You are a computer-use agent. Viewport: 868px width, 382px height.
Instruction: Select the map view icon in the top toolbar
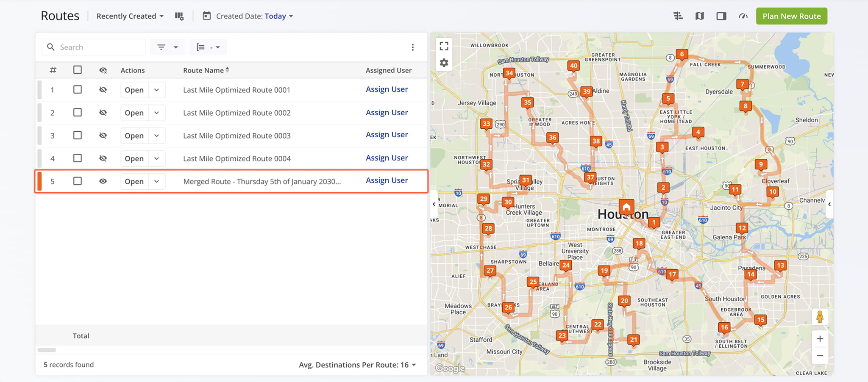tap(699, 16)
